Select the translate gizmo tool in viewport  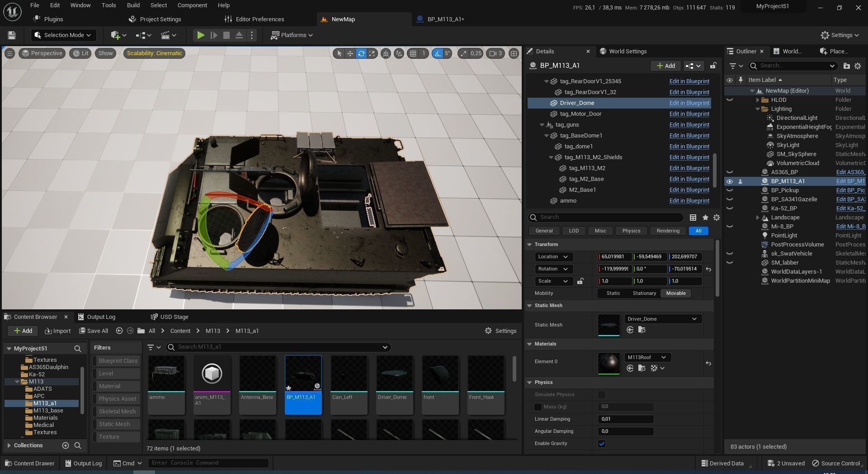(x=350, y=53)
